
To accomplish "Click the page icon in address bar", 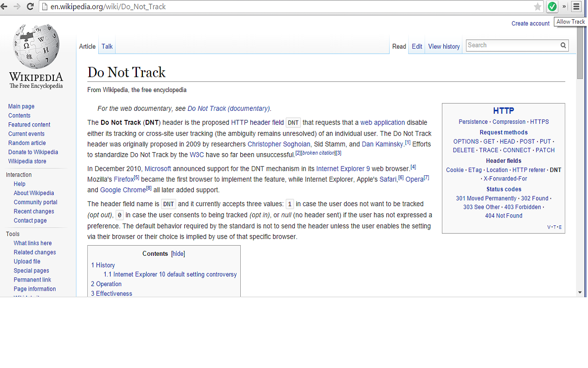I will pyautogui.click(x=45, y=6).
